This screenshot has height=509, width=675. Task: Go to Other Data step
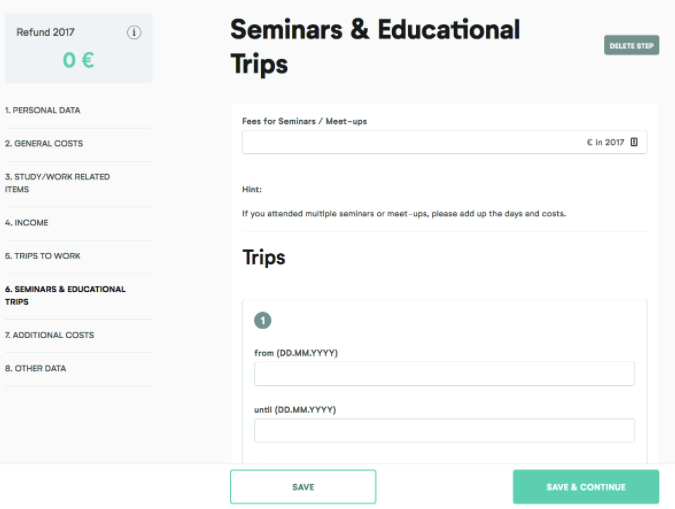point(35,368)
